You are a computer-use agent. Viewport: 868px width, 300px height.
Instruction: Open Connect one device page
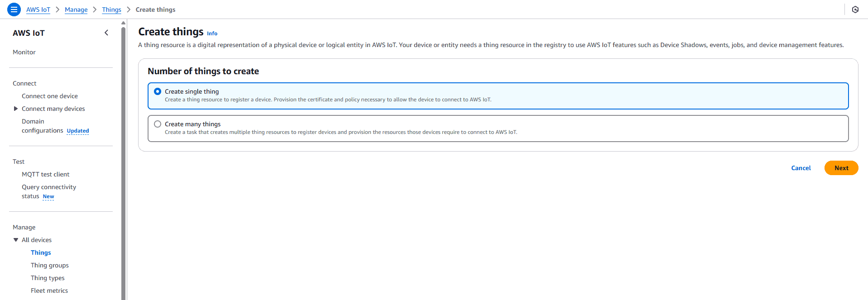tap(50, 96)
